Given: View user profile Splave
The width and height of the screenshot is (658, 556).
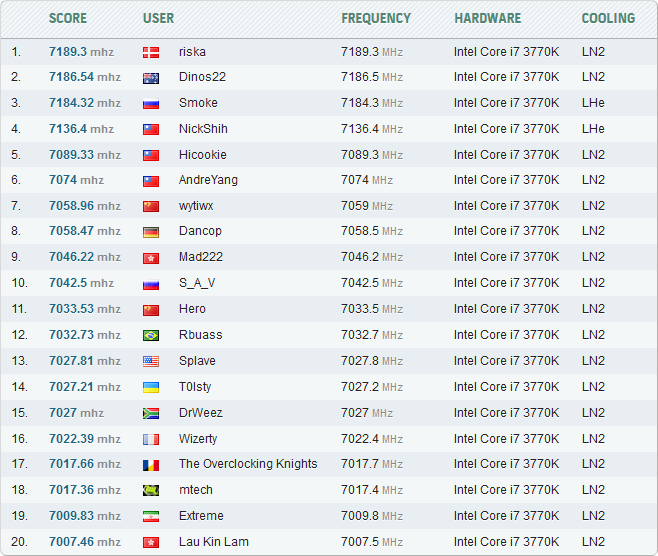Looking at the screenshot, I should coord(197,361).
